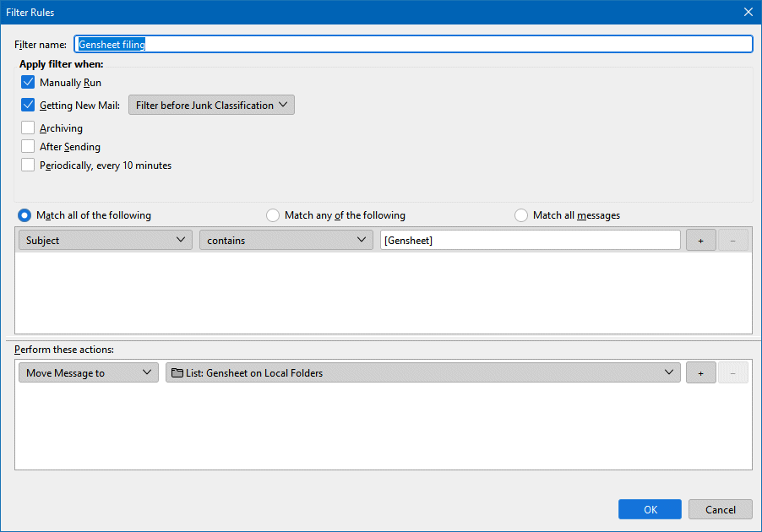
Task: Click the Filter Rules title text
Action: click(30, 12)
